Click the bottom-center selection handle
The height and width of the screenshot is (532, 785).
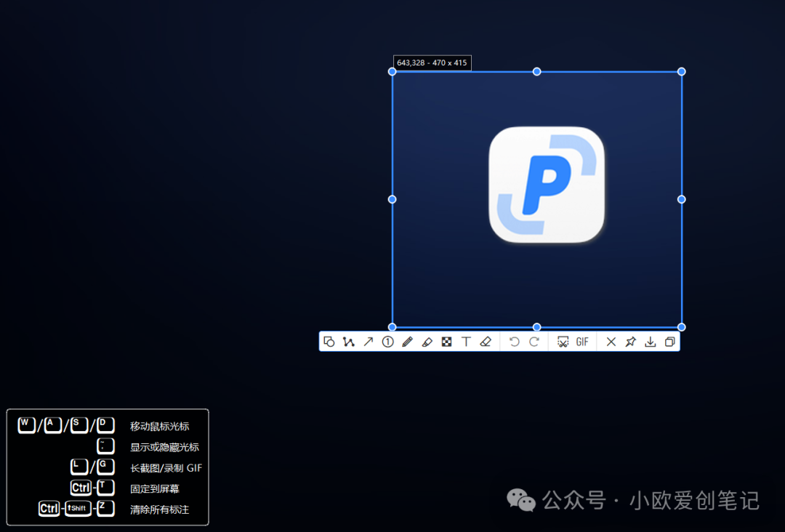click(536, 327)
